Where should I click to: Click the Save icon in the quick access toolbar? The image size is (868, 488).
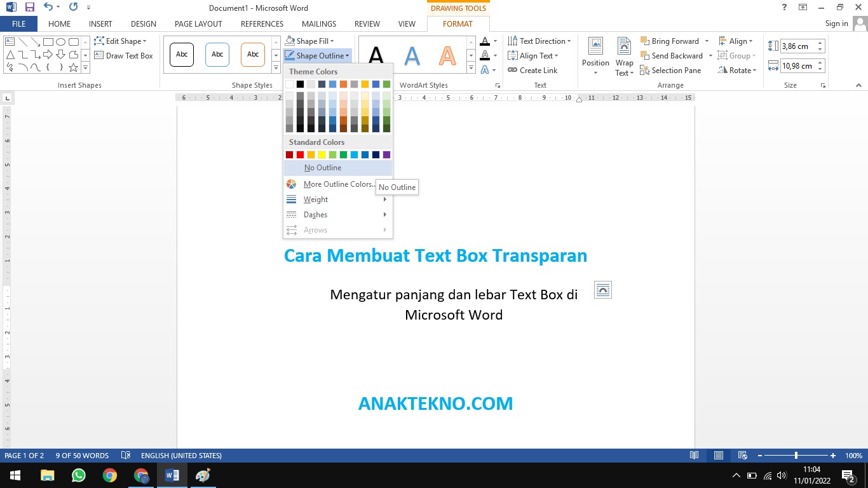pyautogui.click(x=29, y=8)
